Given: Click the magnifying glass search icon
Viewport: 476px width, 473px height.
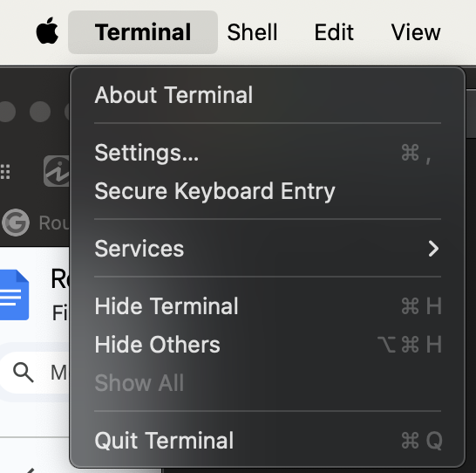Looking at the screenshot, I should (24, 372).
